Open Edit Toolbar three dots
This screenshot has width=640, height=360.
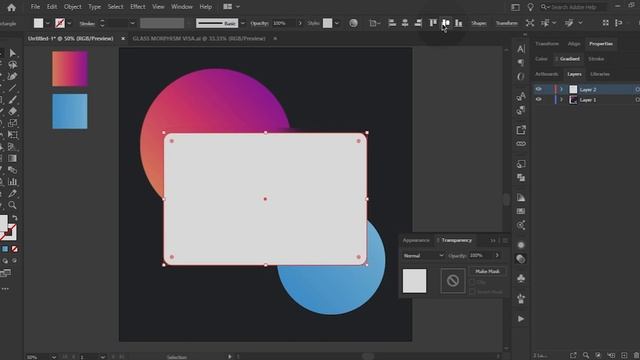(5, 289)
